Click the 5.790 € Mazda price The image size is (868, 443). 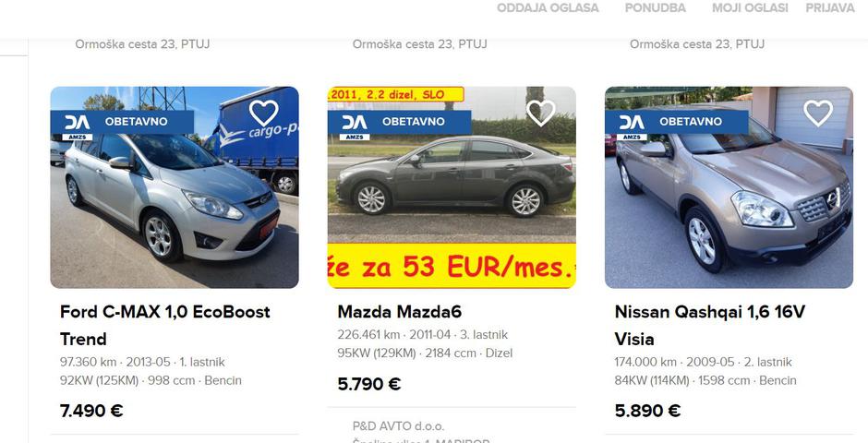(x=369, y=384)
